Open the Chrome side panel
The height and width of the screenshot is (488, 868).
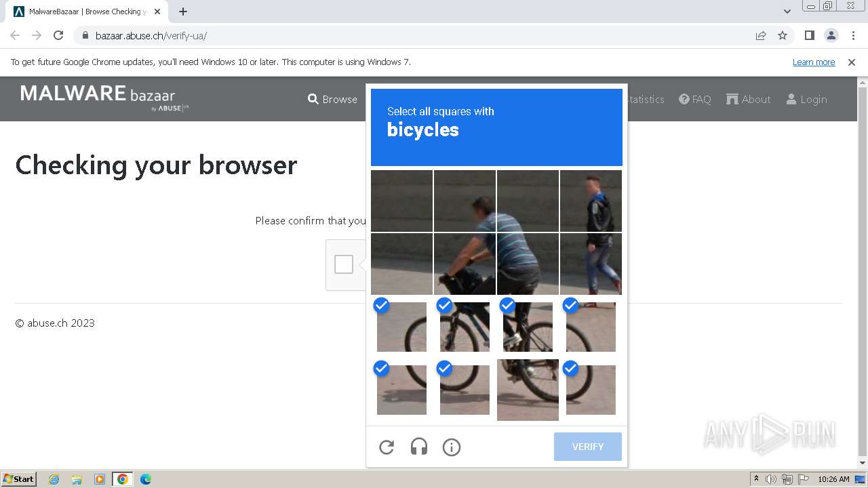809,35
